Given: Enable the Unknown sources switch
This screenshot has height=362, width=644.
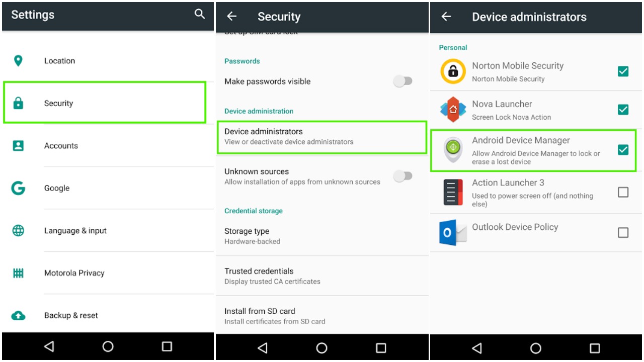Looking at the screenshot, I should click(403, 176).
